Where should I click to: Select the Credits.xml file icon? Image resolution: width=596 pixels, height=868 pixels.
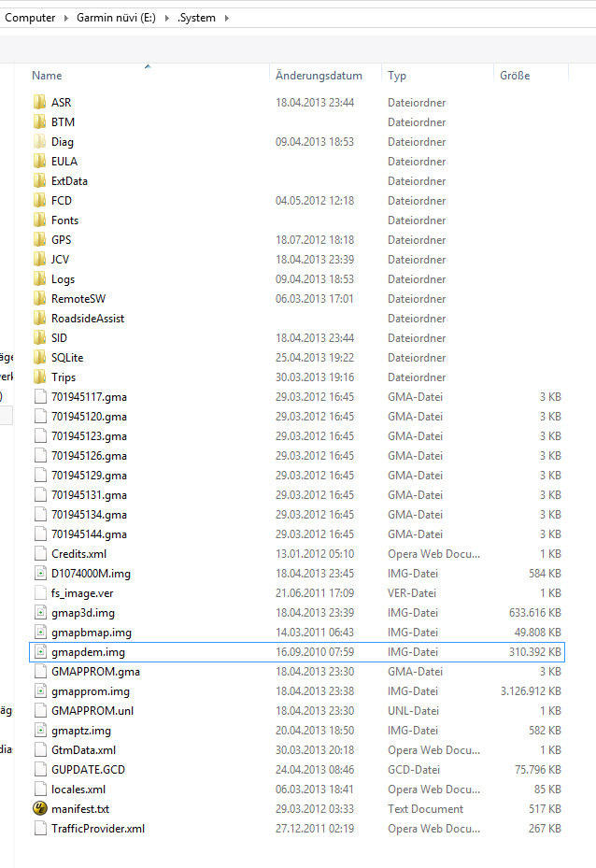(39, 554)
